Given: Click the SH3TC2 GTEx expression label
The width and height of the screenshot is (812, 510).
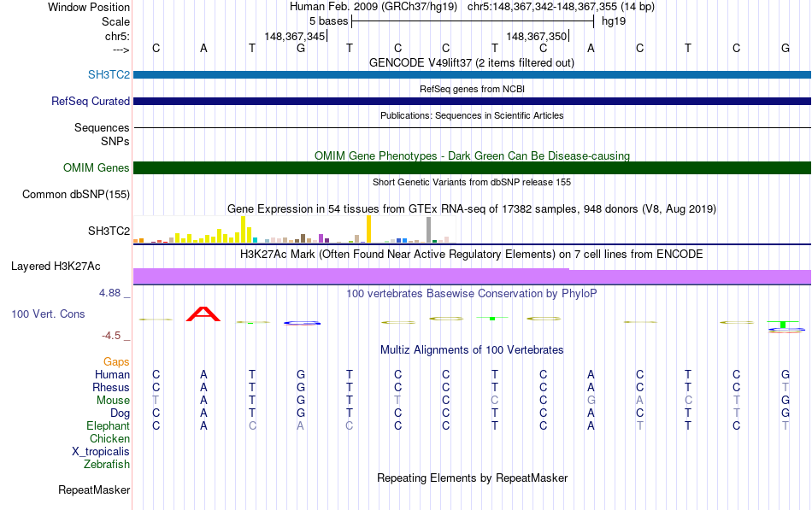Looking at the screenshot, I should tap(109, 231).
